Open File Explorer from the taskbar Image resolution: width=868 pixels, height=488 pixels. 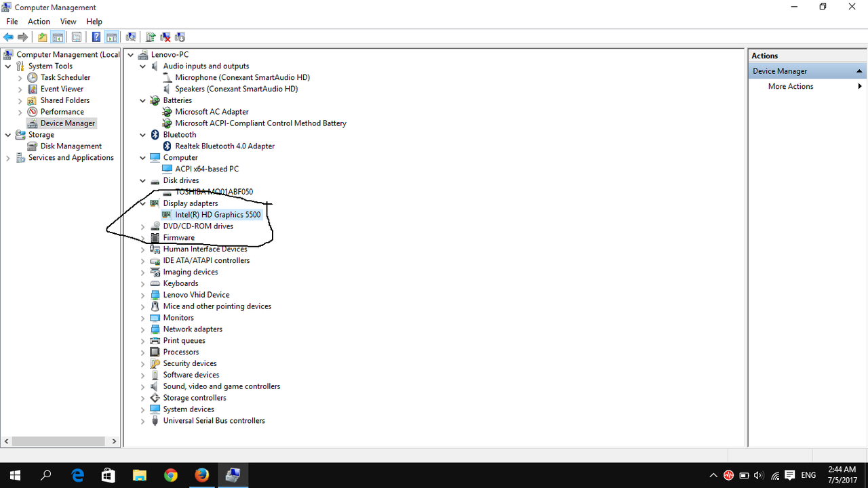140,476
